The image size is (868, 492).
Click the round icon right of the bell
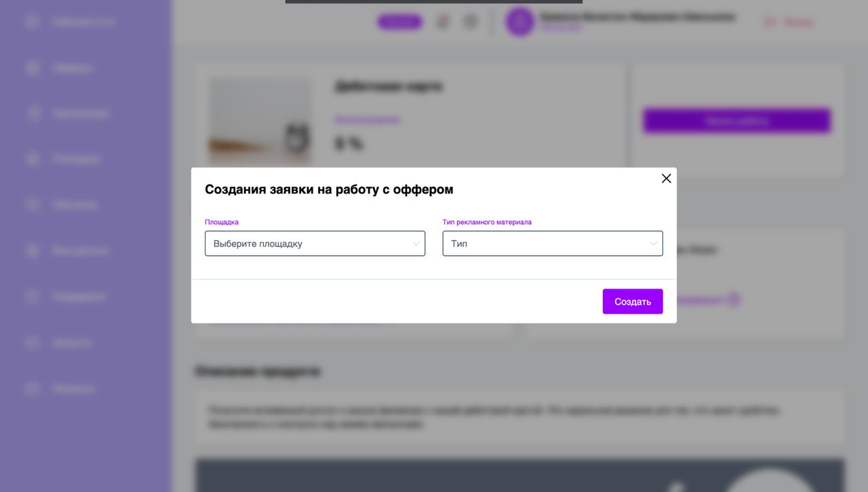[x=471, y=22]
